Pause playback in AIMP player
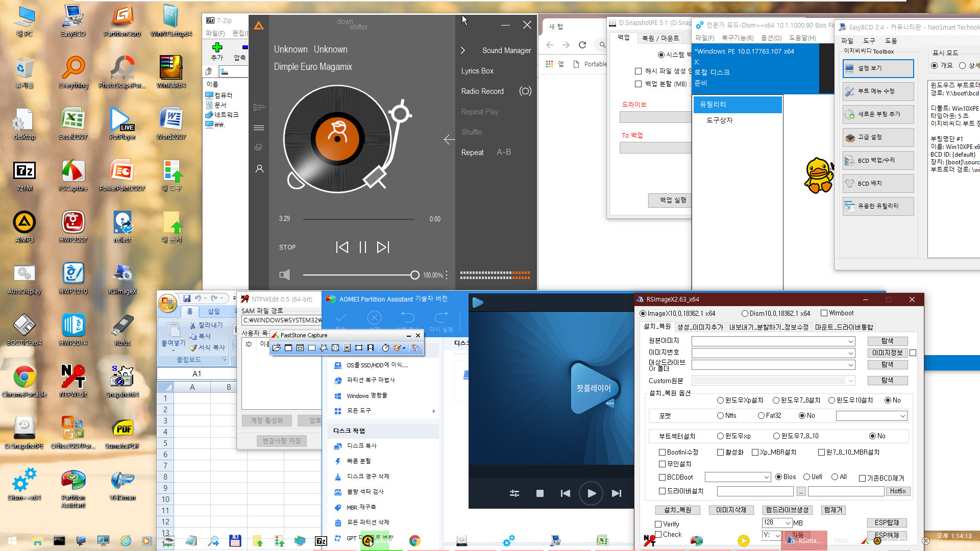Image resolution: width=980 pixels, height=551 pixels. click(x=363, y=247)
